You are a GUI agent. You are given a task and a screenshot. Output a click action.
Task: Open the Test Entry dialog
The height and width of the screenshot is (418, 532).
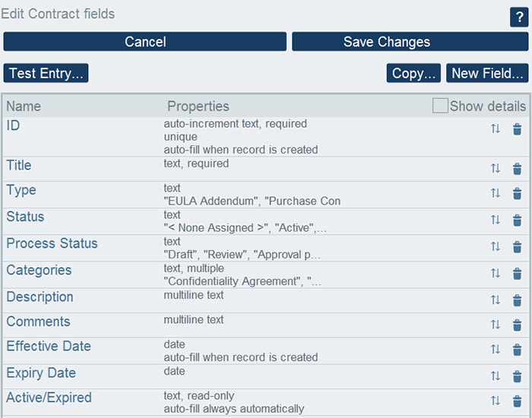46,73
